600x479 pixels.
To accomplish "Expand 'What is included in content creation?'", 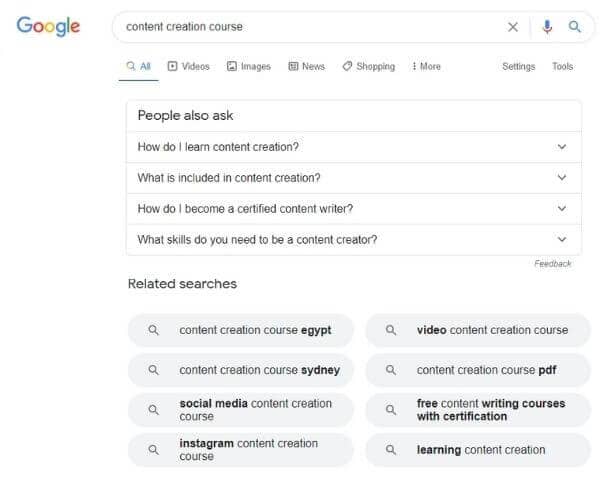I will 354,178.
